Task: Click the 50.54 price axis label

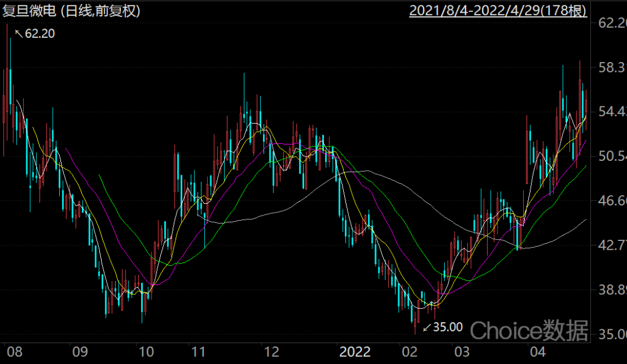Action: pos(612,156)
